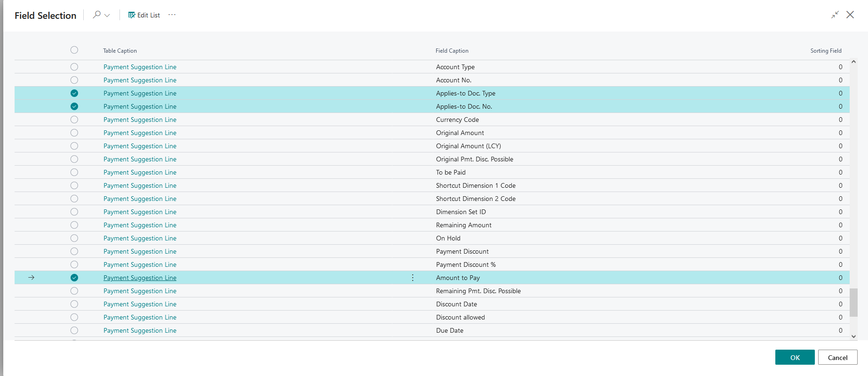
Task: Open Payment Suggestion Line link for Account Type
Action: [x=140, y=67]
